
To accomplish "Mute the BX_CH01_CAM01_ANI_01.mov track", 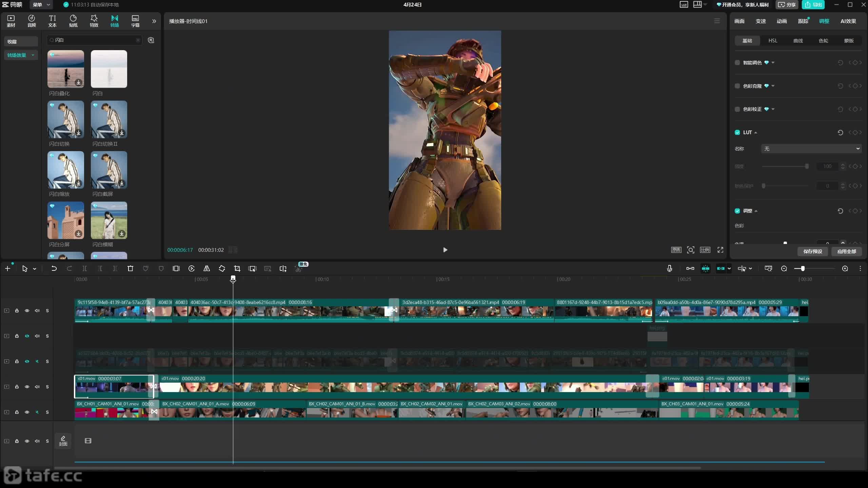I will [37, 412].
